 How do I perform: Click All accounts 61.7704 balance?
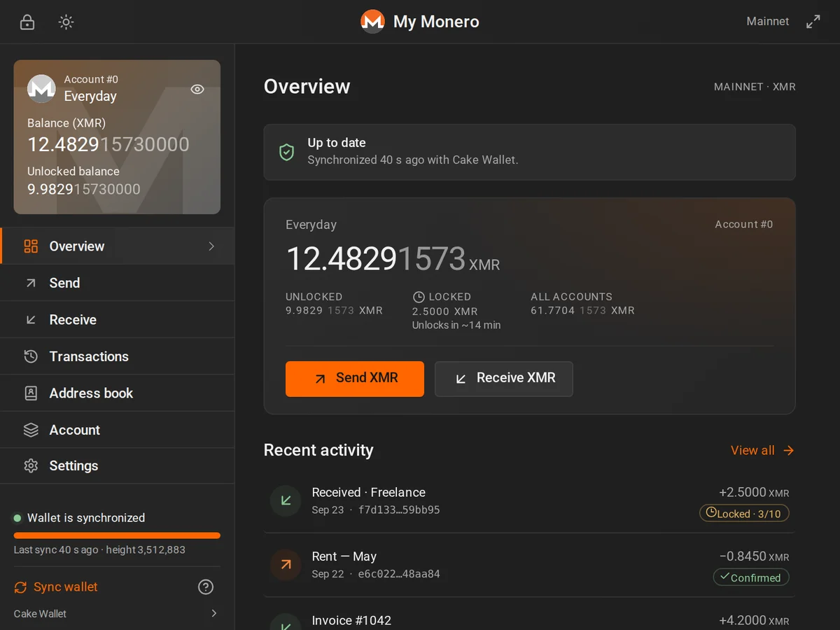pyautogui.click(x=582, y=311)
